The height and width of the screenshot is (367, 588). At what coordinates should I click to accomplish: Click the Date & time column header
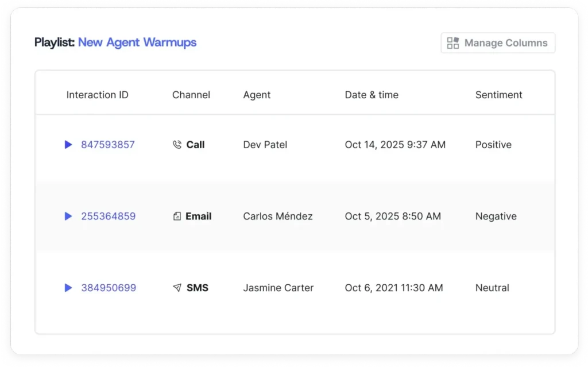(x=372, y=94)
